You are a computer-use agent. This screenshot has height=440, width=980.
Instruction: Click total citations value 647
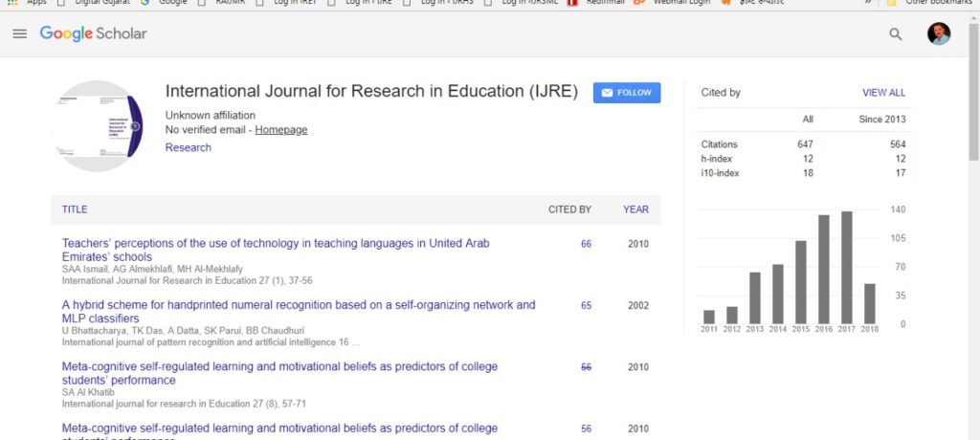(805, 144)
